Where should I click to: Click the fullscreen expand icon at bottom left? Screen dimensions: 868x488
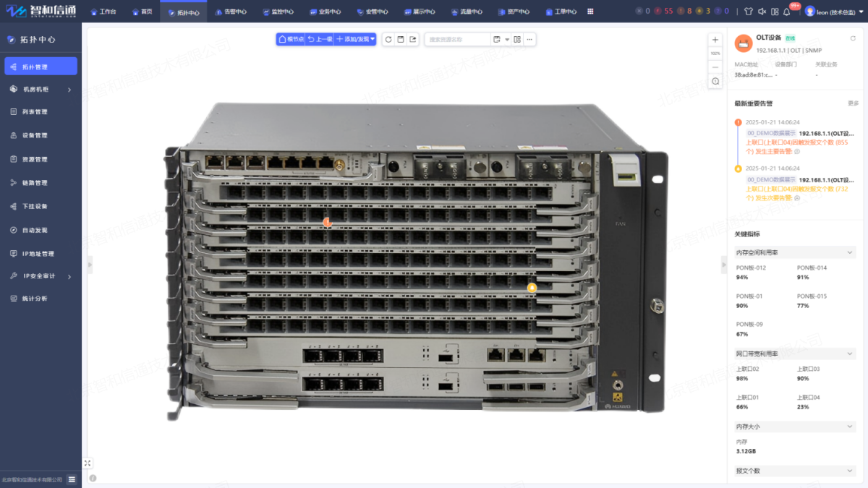88,463
